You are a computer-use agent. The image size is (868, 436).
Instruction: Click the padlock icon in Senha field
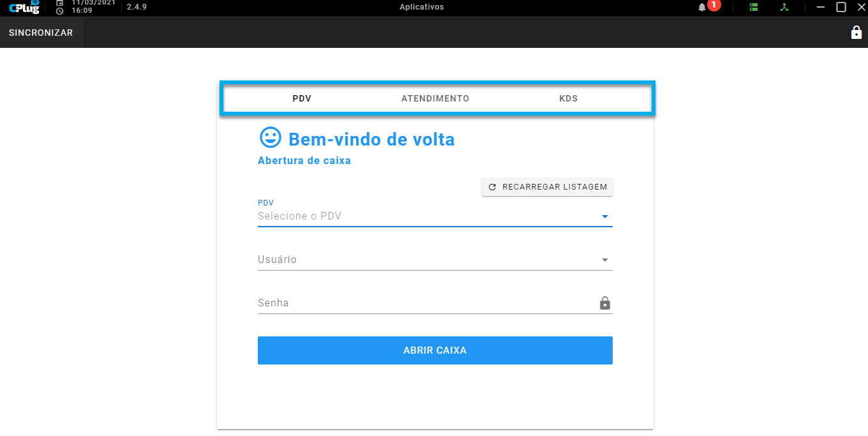[604, 303]
